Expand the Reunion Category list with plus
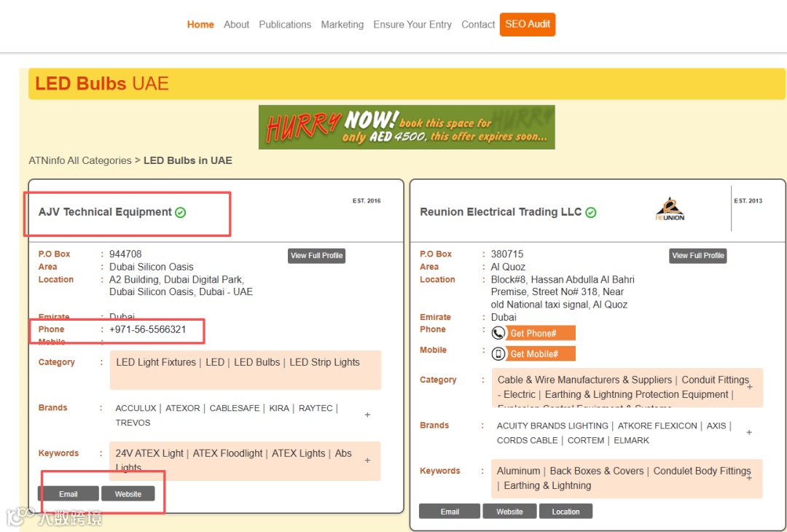 749,387
